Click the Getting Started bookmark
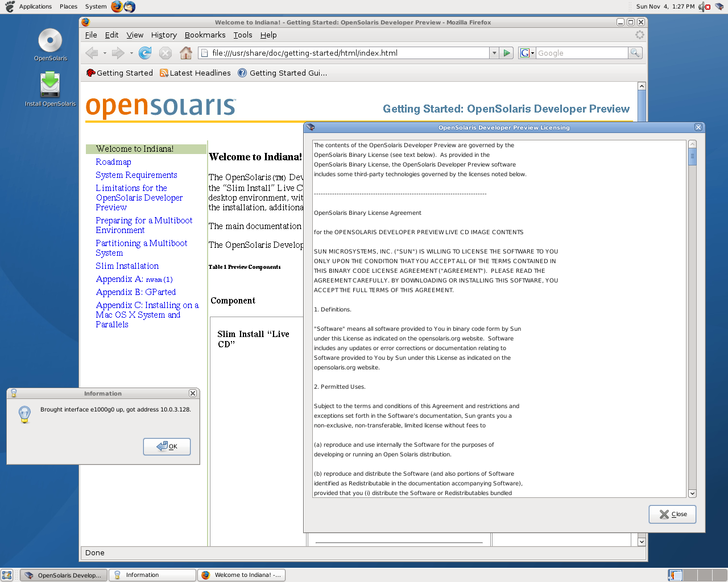 click(x=119, y=73)
